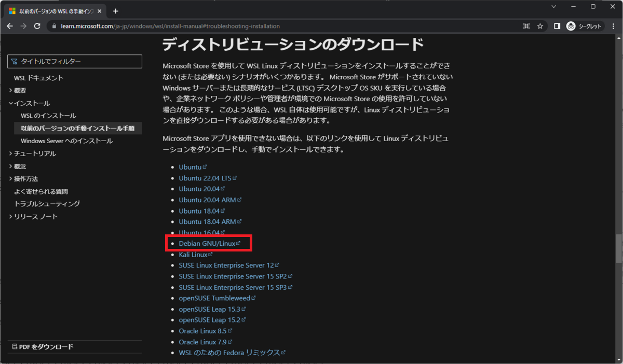
Task: Open the WSL ドキュメント sidebar item
Action: point(38,78)
